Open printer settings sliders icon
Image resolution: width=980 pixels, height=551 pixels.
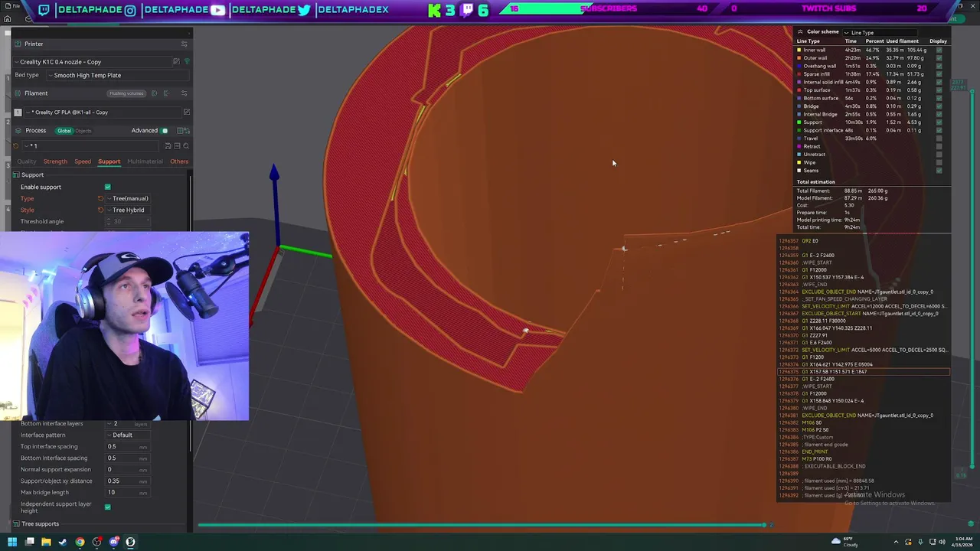tap(184, 44)
